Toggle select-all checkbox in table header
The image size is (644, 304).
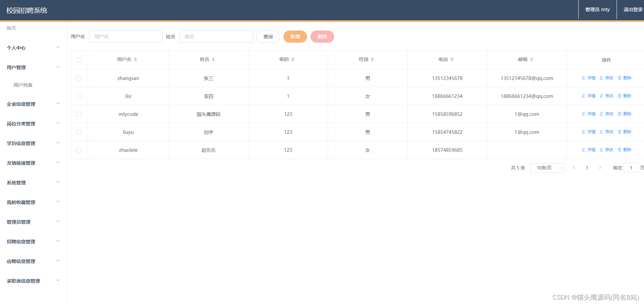point(80,60)
